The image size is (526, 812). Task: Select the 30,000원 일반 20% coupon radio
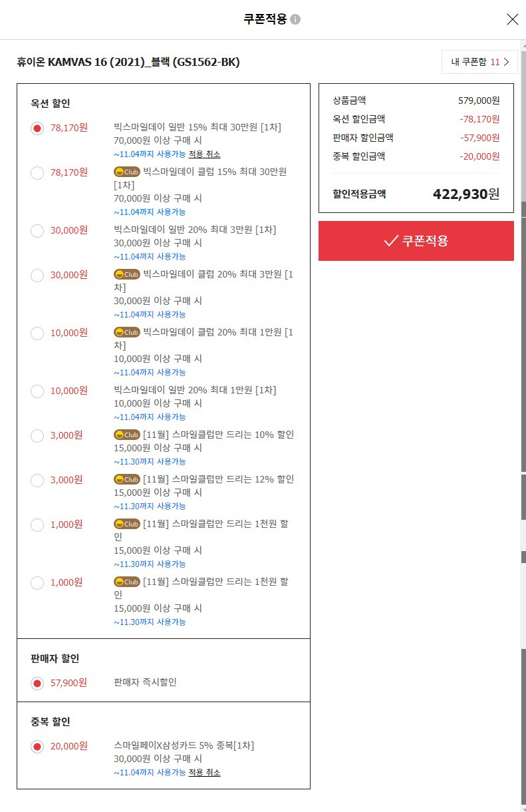point(37,231)
